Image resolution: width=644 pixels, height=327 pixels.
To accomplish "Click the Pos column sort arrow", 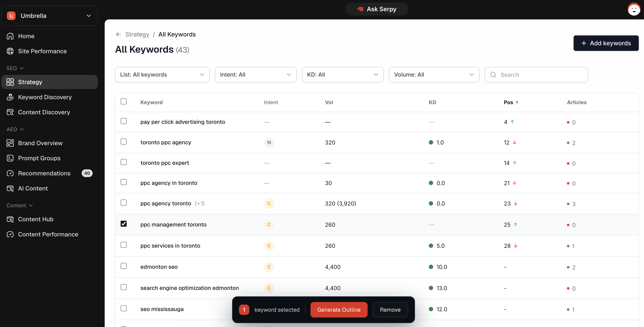I will tap(517, 102).
